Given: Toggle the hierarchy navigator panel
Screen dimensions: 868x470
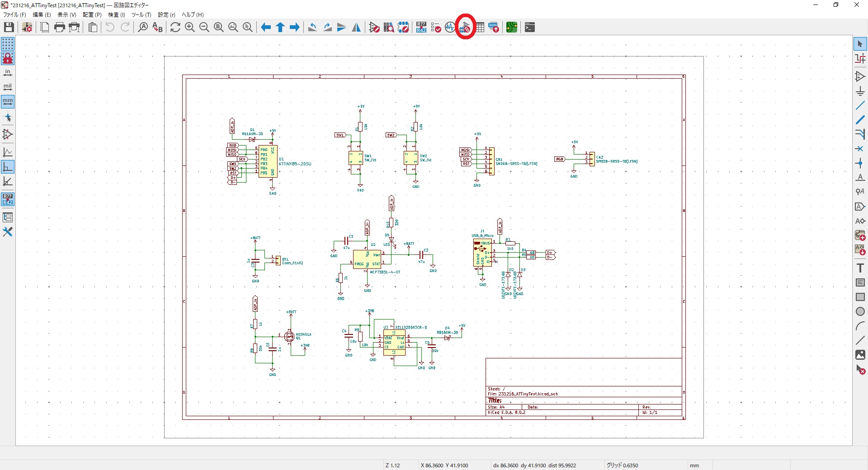Looking at the screenshot, I should (8, 217).
